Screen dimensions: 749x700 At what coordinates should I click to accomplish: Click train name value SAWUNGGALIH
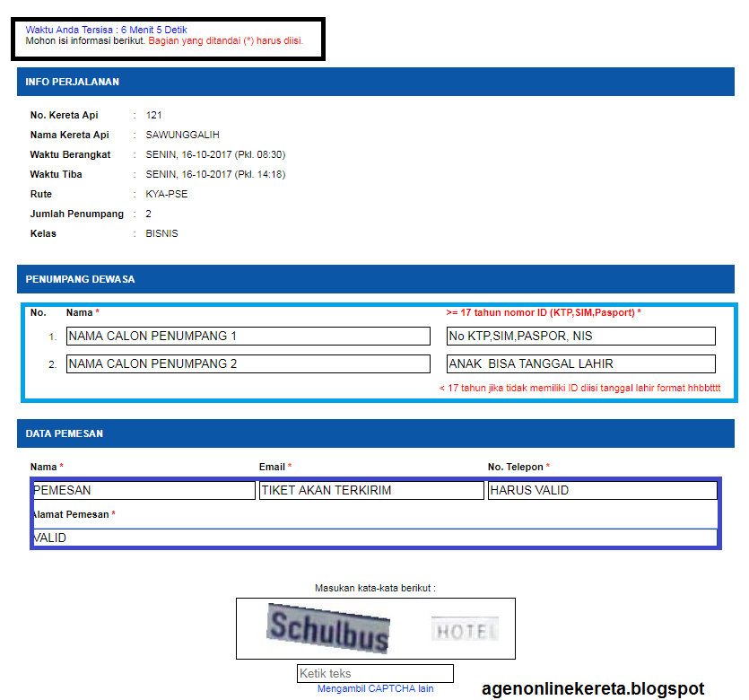[x=182, y=135]
